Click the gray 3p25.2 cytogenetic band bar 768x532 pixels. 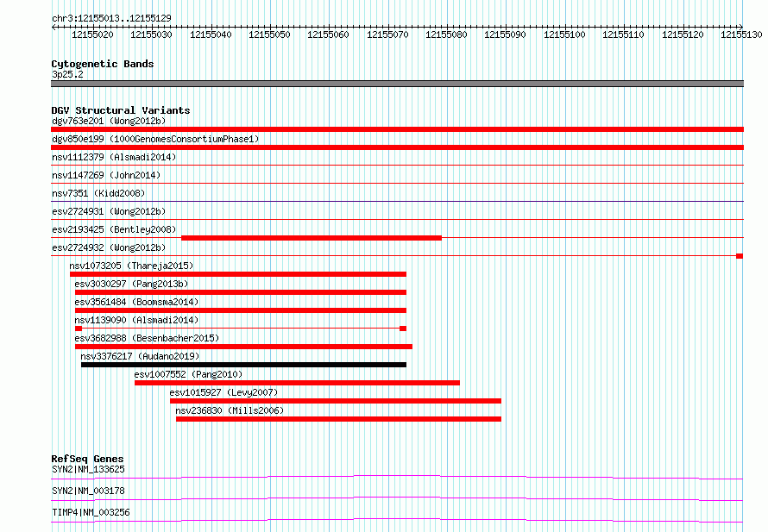[x=397, y=84]
